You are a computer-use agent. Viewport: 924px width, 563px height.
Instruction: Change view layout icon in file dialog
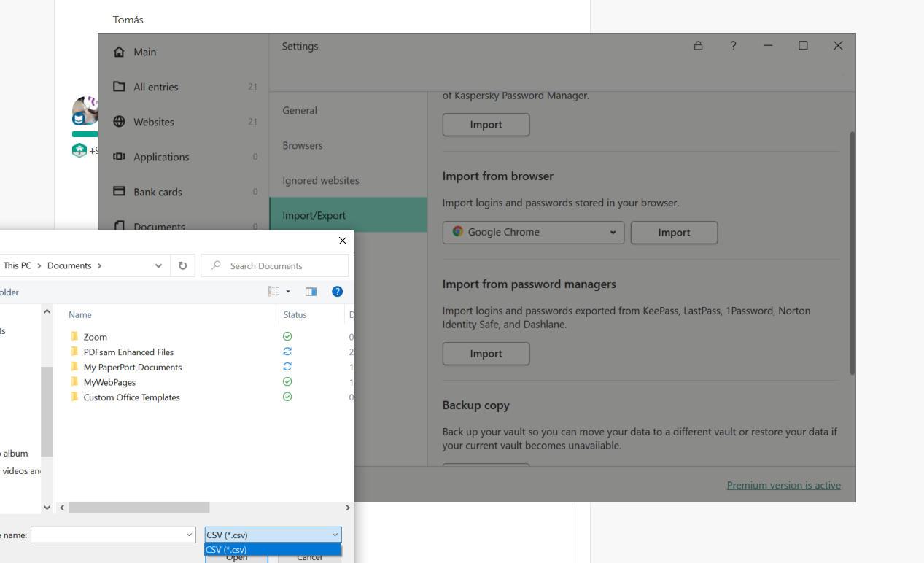tap(273, 292)
